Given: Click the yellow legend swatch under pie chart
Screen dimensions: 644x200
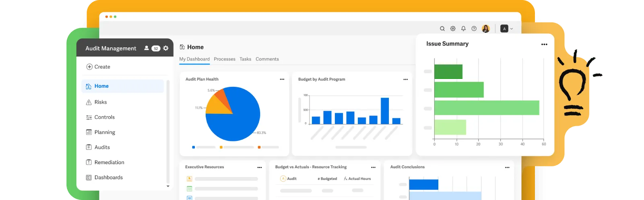Looking at the screenshot, I should pyautogui.click(x=221, y=147).
